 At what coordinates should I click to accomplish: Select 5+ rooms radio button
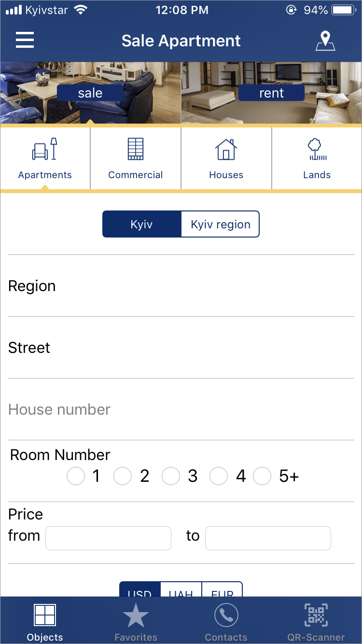click(262, 476)
